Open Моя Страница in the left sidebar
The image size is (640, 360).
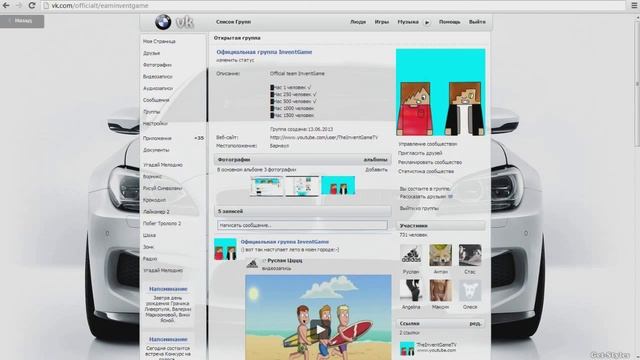159,41
